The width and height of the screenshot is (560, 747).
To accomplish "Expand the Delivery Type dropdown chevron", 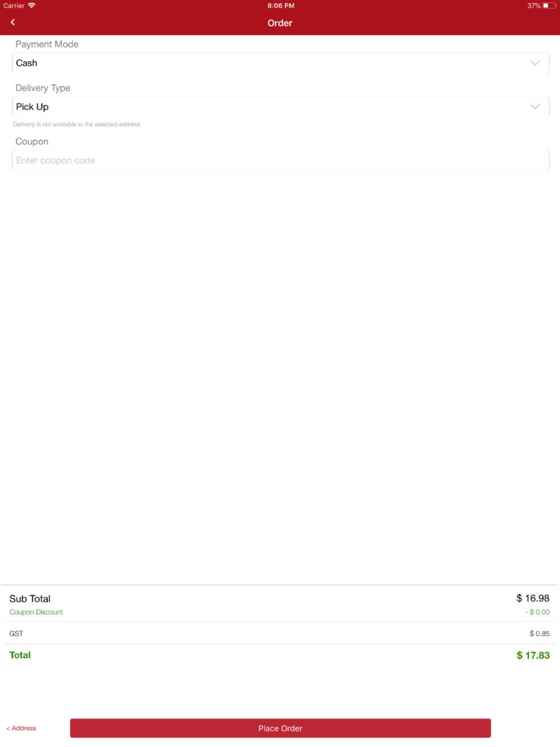I will [535, 107].
